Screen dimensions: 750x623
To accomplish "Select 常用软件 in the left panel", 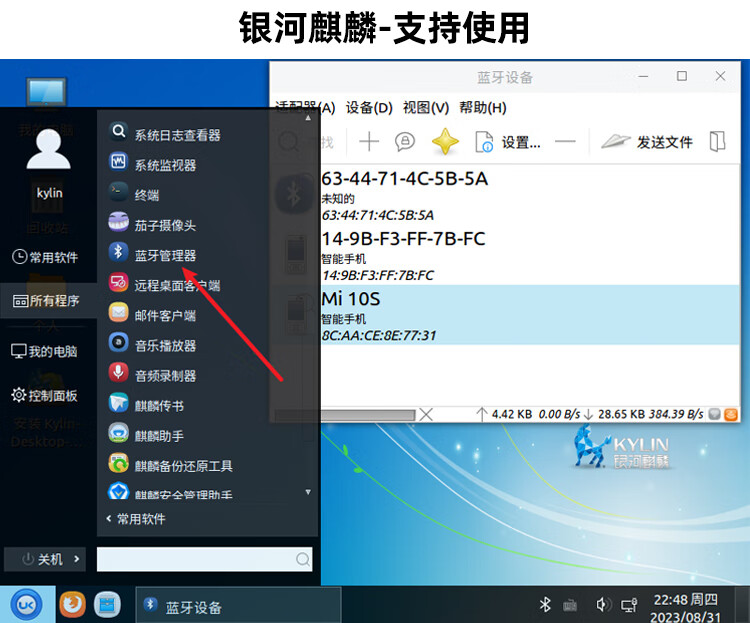I will click(45, 257).
